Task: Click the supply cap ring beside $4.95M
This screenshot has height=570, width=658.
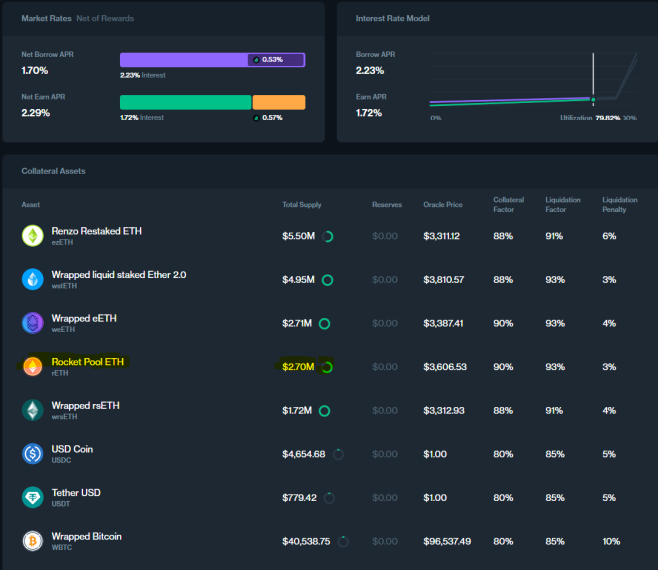Action: click(x=327, y=280)
